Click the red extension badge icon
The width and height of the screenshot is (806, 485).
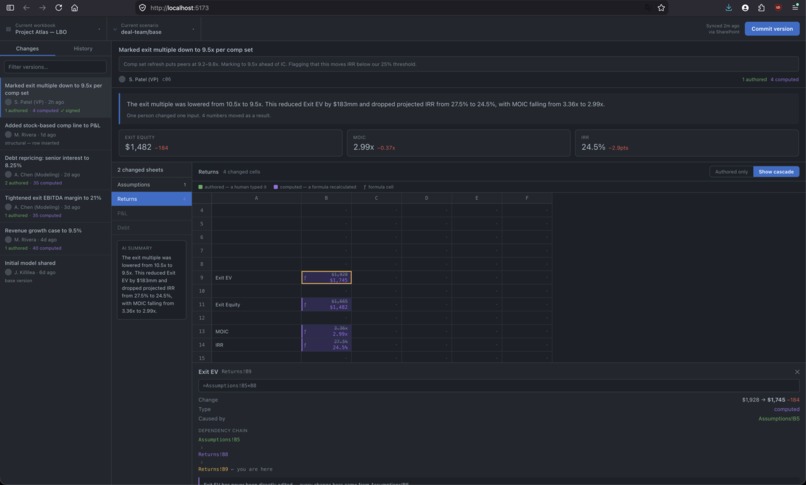(x=778, y=8)
